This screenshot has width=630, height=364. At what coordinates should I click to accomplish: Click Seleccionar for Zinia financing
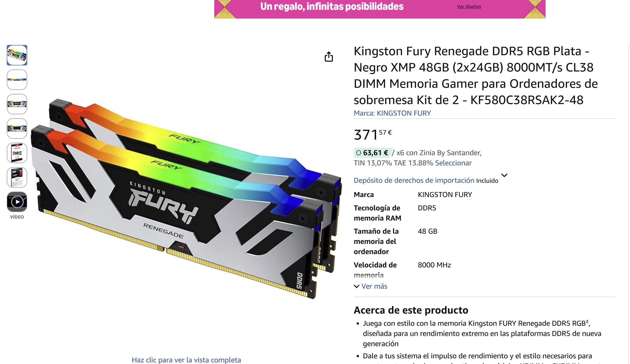453,163
